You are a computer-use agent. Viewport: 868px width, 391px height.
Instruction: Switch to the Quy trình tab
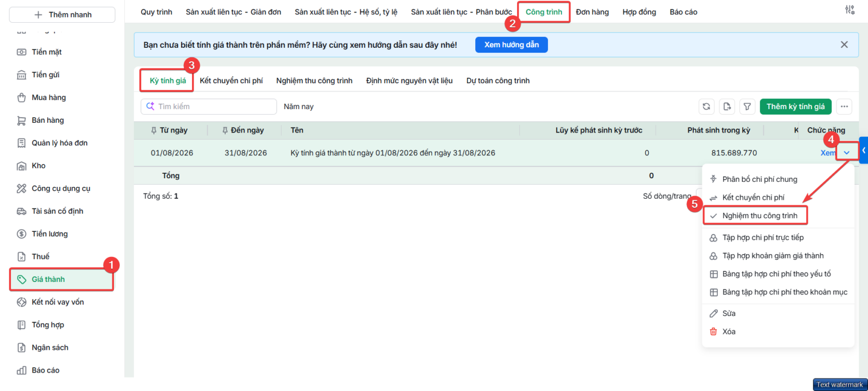[x=156, y=12]
